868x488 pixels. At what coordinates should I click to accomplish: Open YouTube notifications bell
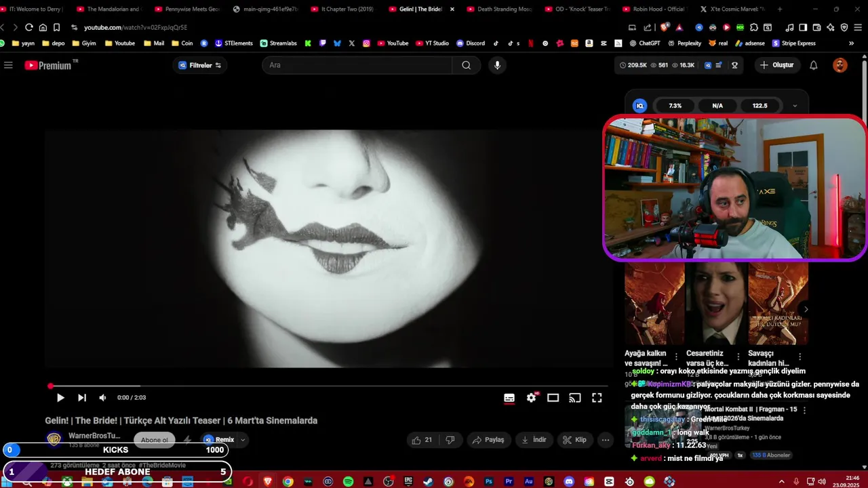click(x=814, y=65)
